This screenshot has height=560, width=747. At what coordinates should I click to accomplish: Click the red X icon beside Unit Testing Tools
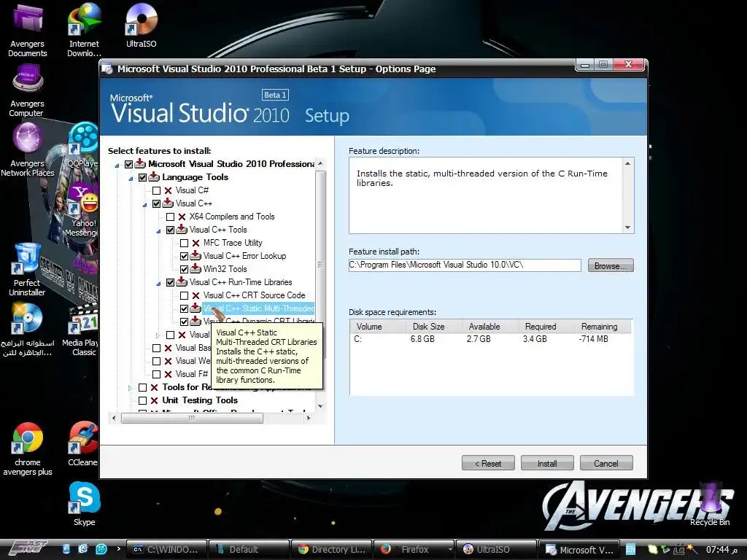pyautogui.click(x=155, y=400)
